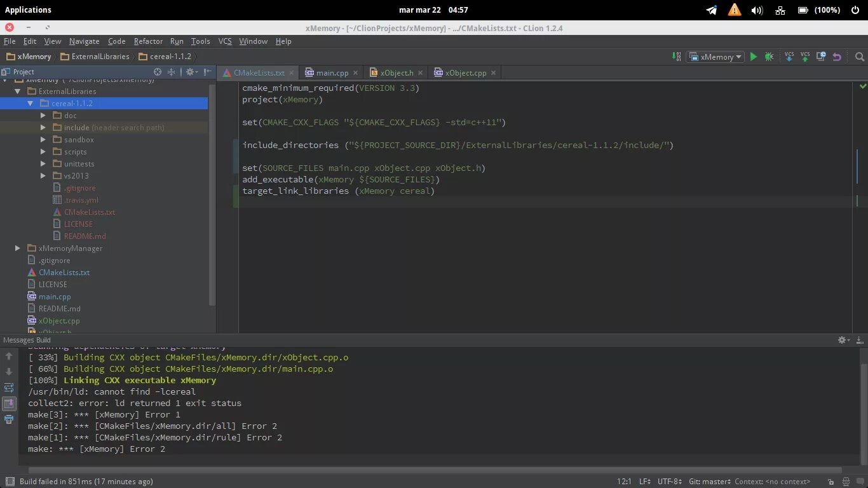Click cereal-1.1.2 breadcrumb
The width and height of the screenshot is (868, 488).
165,57
